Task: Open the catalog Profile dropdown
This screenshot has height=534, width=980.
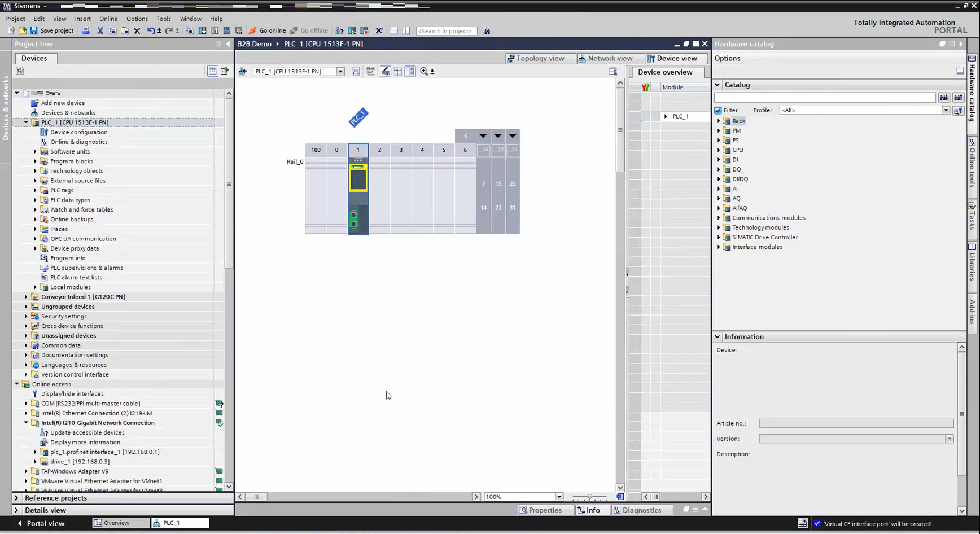Action: 946,110
